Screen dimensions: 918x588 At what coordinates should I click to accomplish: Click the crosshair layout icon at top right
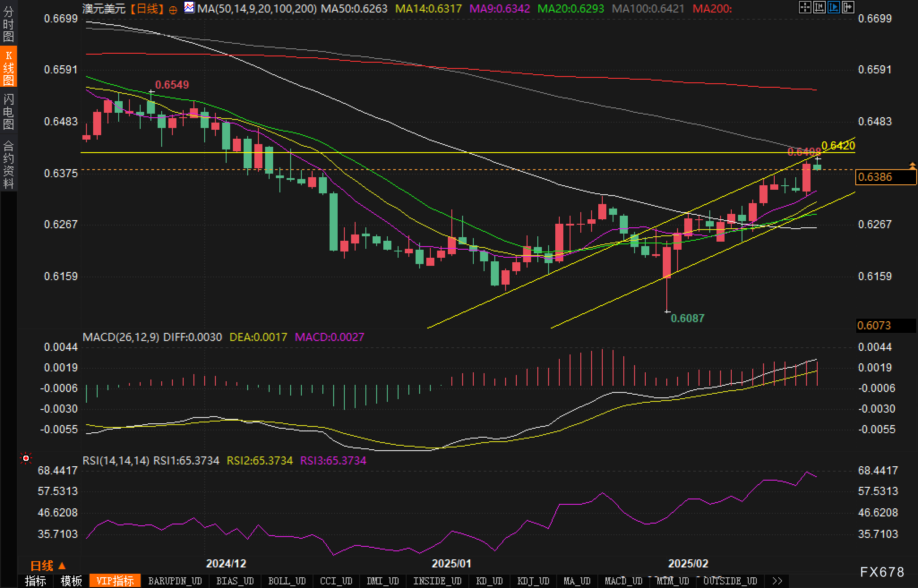(x=805, y=7)
